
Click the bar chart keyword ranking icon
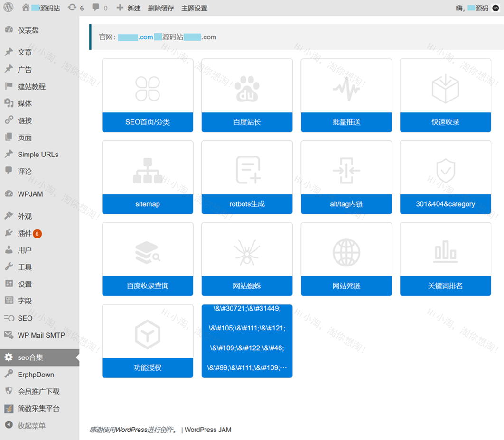pos(445,251)
